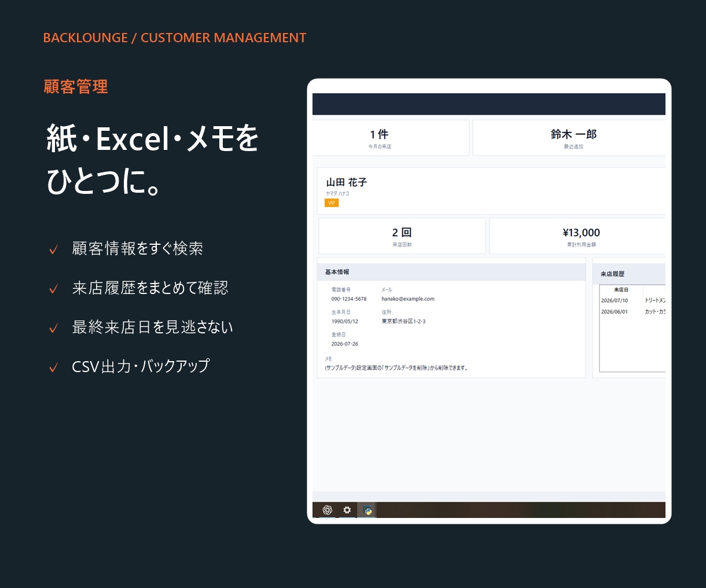Click the furigana ヤマダ ハナコ

click(337, 194)
